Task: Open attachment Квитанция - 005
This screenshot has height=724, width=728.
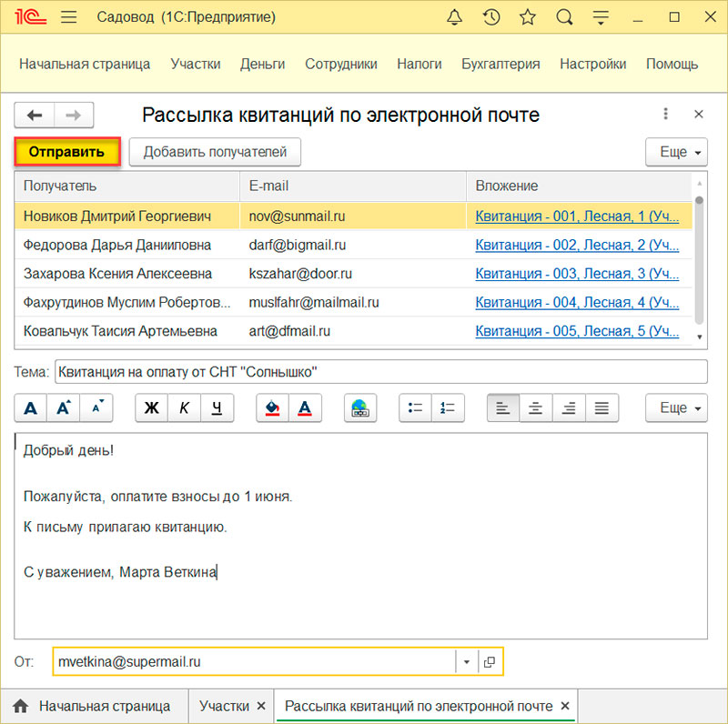Action: click(x=577, y=331)
